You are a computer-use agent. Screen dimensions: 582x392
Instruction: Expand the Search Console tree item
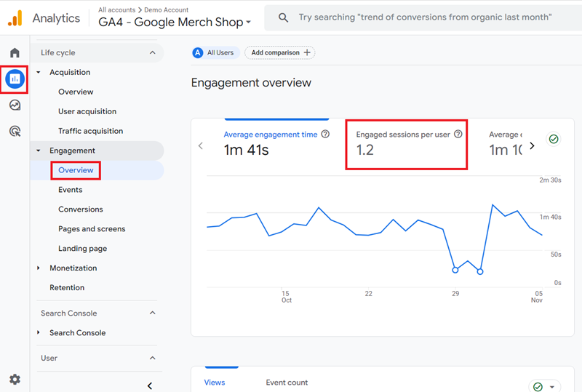[x=39, y=332]
